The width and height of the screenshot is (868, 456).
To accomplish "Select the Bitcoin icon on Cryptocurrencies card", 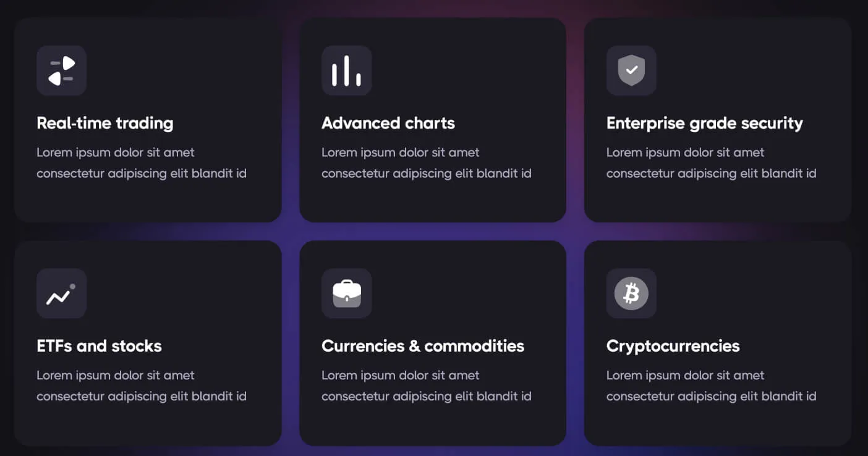I will click(631, 293).
